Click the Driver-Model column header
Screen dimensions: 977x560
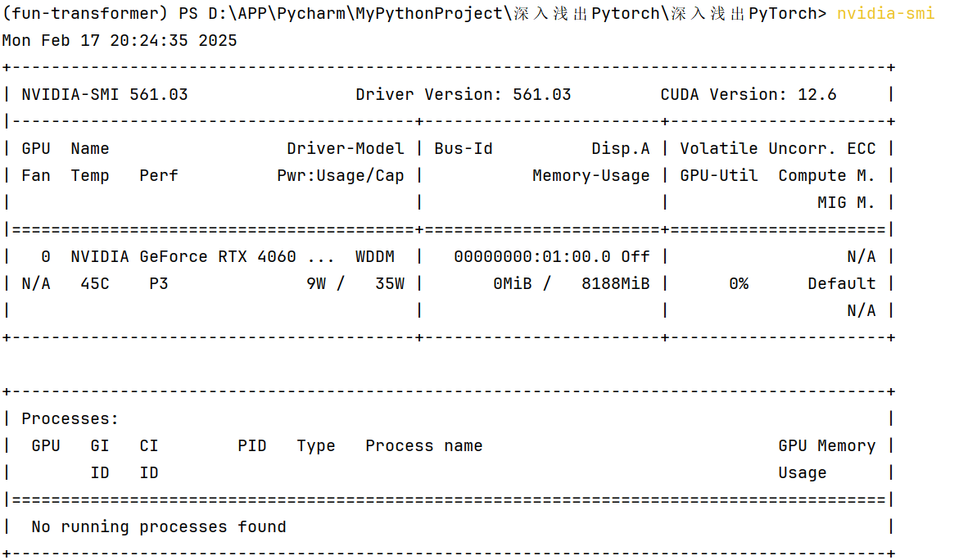(345, 149)
